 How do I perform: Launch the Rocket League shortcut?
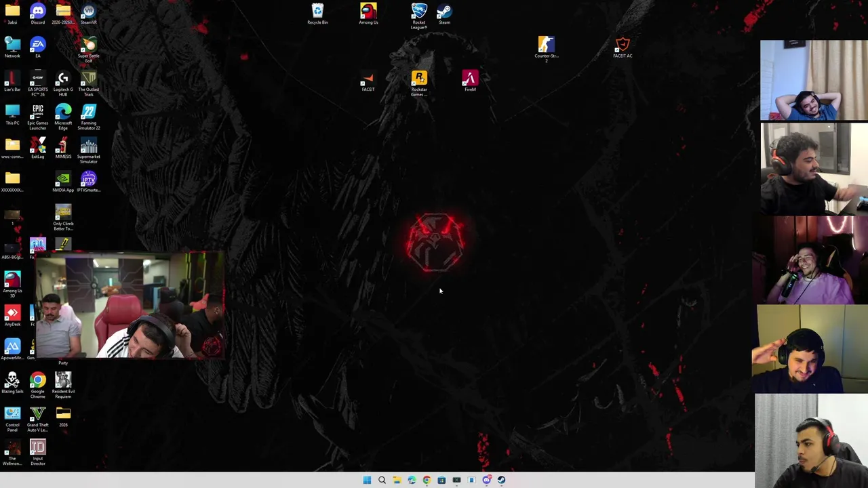pos(419,15)
